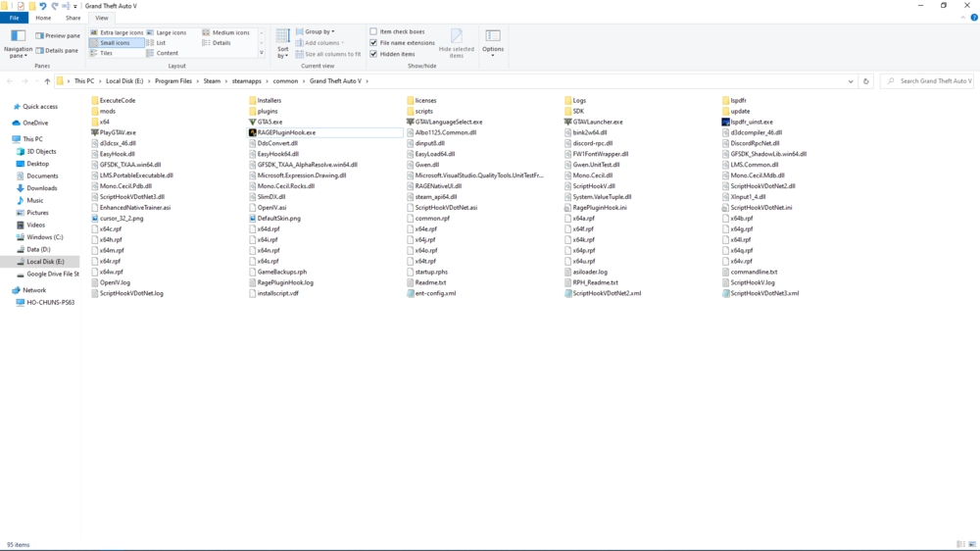980x551 pixels.
Task: Open the RAGEPluginHook.exe file icon
Action: 253,132
